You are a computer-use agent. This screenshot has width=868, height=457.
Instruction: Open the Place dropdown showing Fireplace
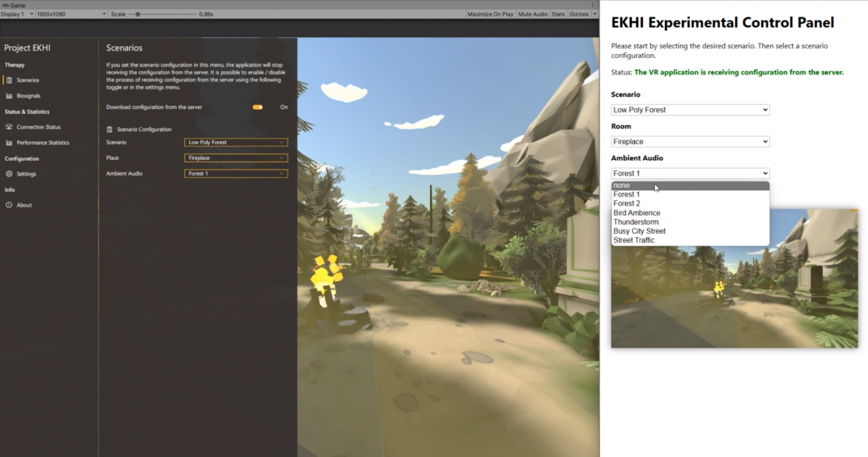click(x=235, y=158)
